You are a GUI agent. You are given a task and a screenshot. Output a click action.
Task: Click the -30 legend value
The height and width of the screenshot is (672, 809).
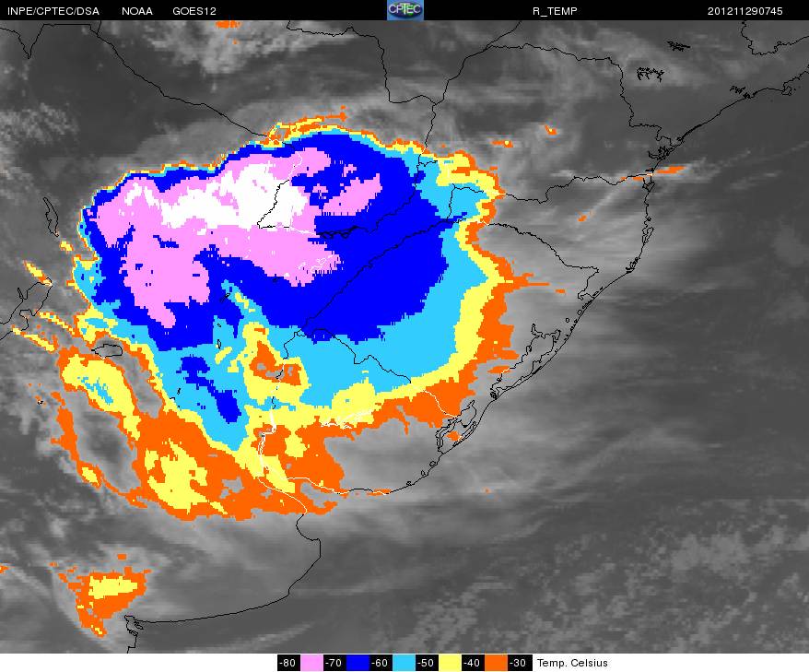519,663
